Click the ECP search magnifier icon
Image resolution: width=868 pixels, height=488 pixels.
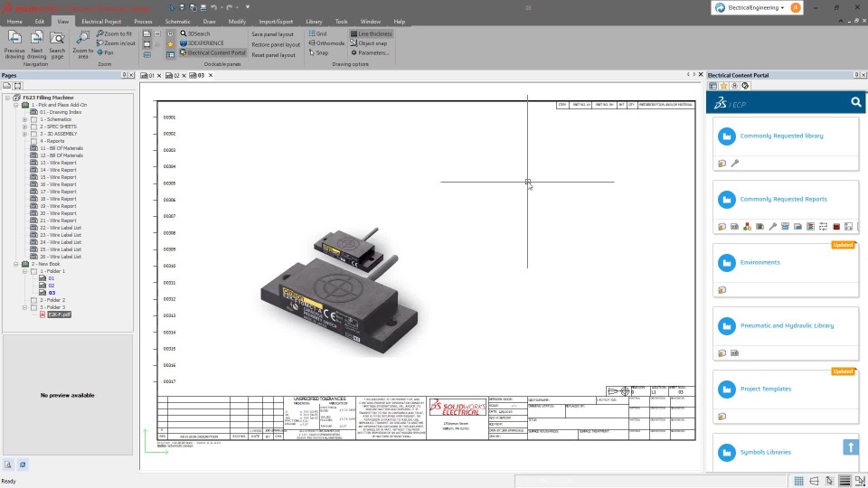(x=855, y=103)
